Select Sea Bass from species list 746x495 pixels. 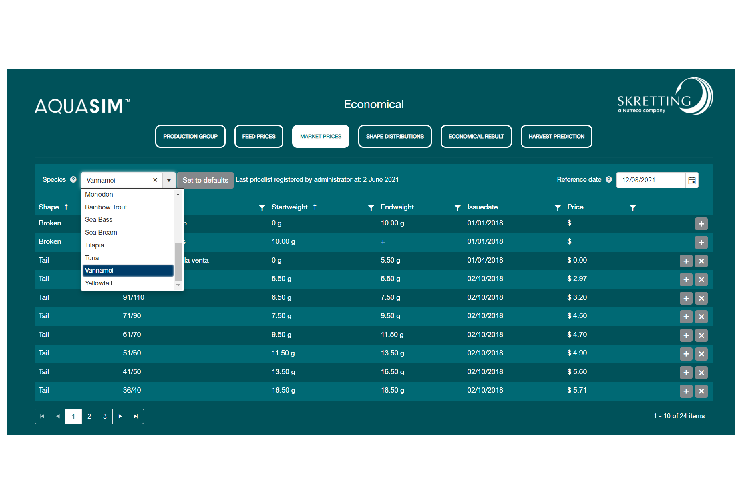point(97,218)
